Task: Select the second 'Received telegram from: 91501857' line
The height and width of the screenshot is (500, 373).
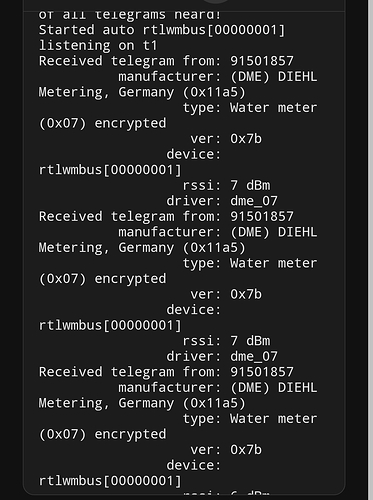Action: [166, 216]
